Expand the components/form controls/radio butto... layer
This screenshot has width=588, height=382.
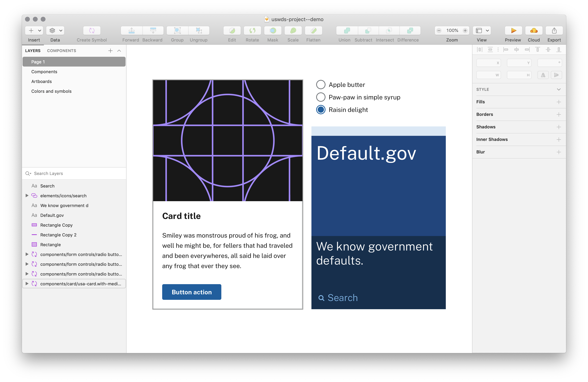[27, 254]
